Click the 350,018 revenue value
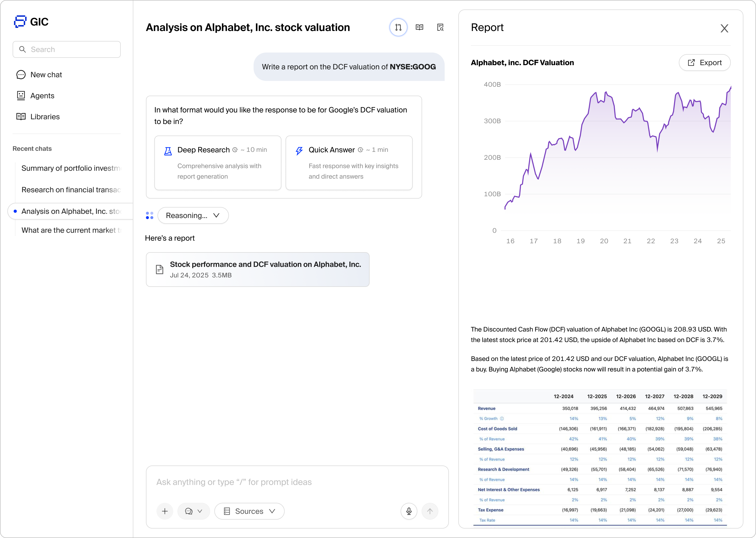756x538 pixels. pyautogui.click(x=570, y=408)
